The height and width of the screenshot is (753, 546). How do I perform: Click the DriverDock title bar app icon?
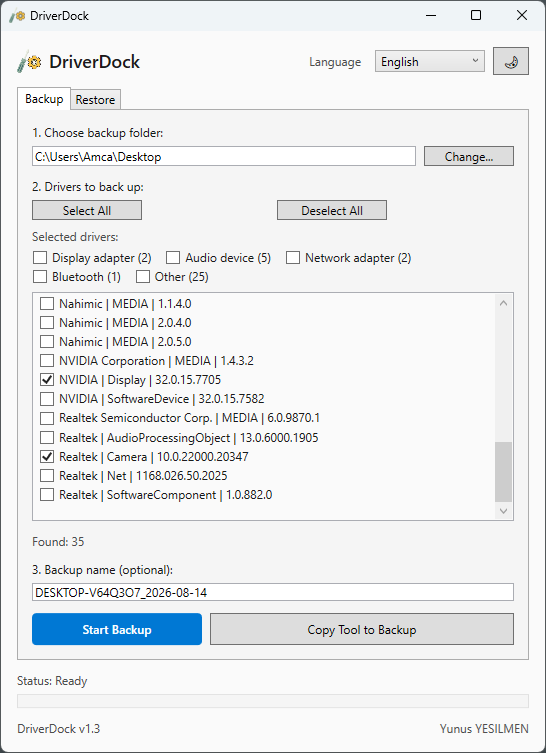(17, 16)
